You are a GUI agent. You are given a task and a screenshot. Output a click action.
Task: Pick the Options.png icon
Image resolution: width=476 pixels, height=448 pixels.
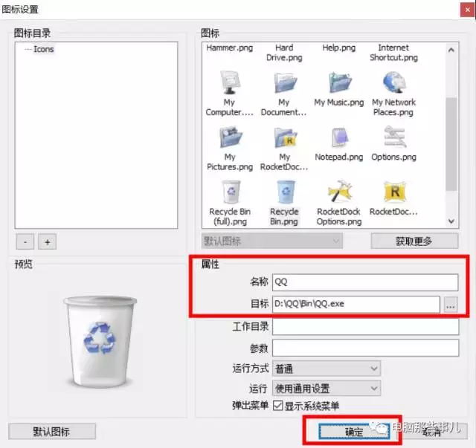(394, 137)
